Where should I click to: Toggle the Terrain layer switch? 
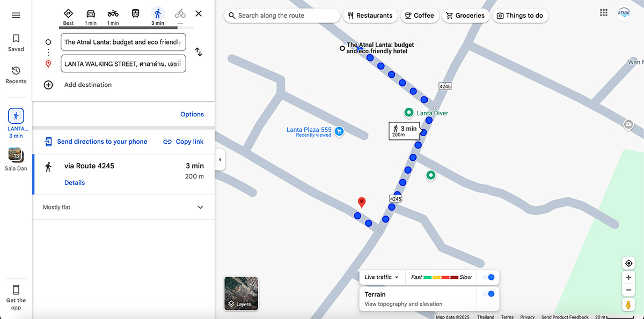pos(488,294)
